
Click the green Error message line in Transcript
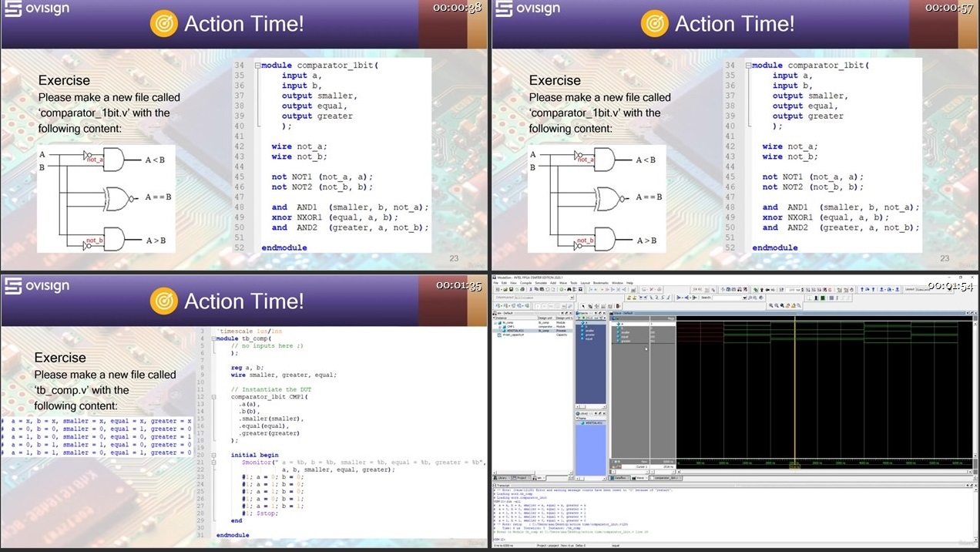point(570,532)
